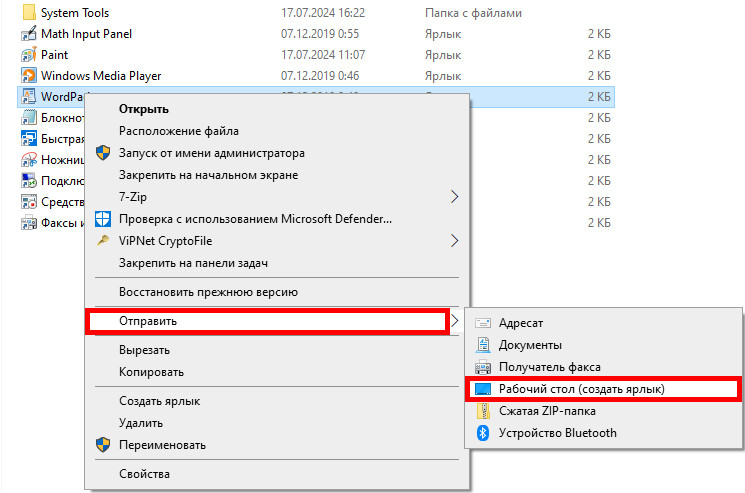Click the System Tools folder icon

click(x=28, y=13)
